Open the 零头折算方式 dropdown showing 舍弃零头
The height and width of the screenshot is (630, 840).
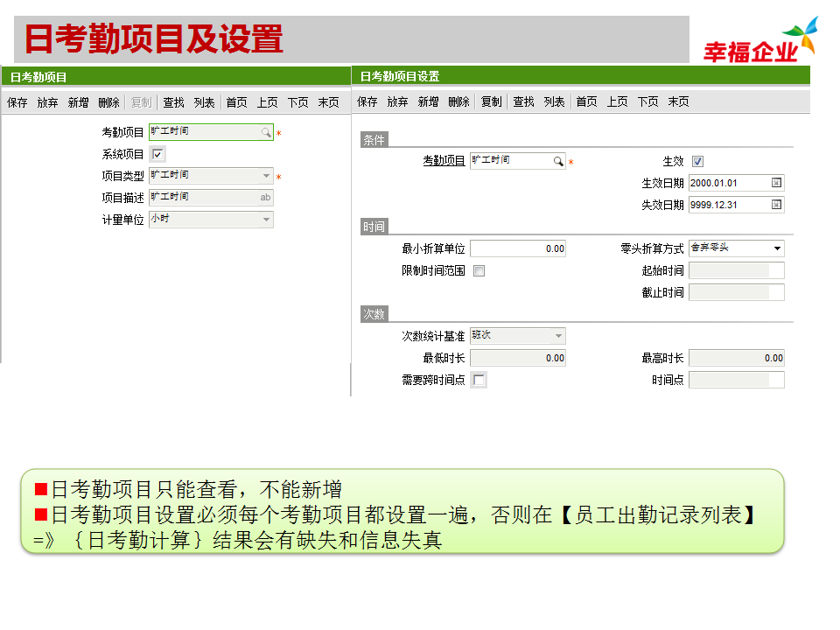click(778, 248)
